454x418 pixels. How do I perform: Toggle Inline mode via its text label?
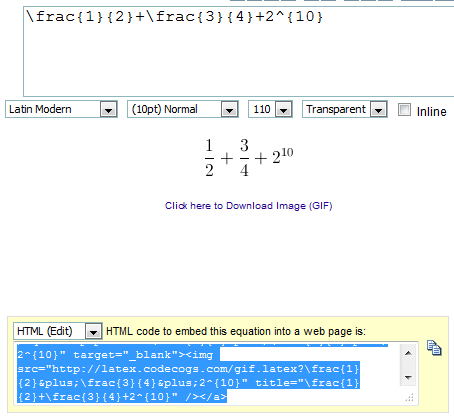point(431,111)
